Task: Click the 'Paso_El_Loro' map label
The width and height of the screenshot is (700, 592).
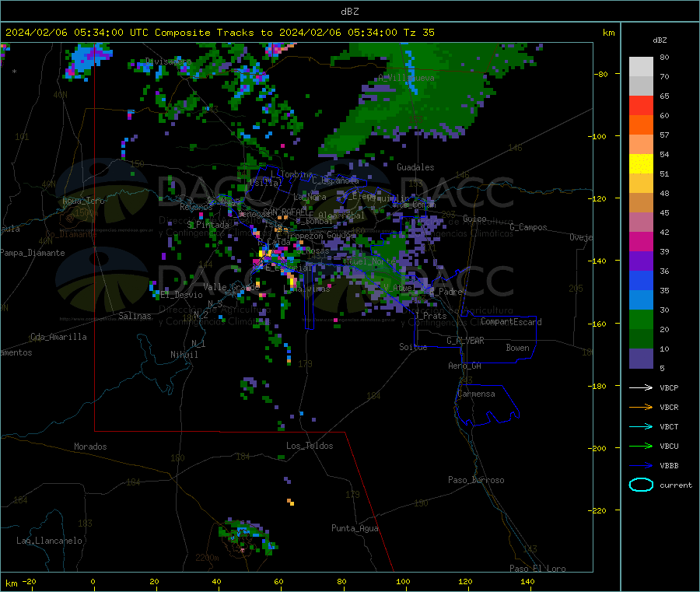Action: (537, 569)
